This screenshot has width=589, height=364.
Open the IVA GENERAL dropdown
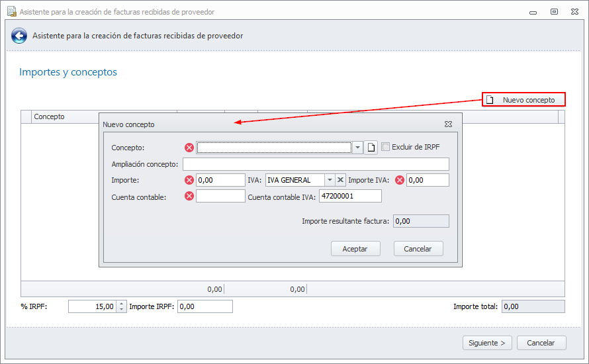(x=330, y=180)
